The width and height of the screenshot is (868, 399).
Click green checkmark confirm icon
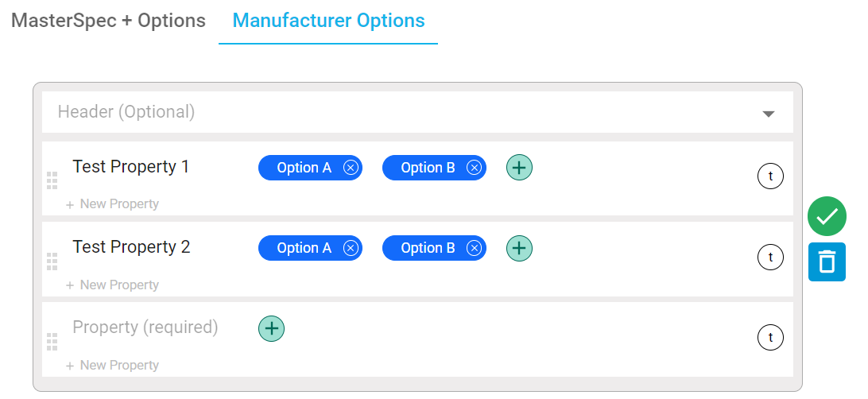coord(827,216)
